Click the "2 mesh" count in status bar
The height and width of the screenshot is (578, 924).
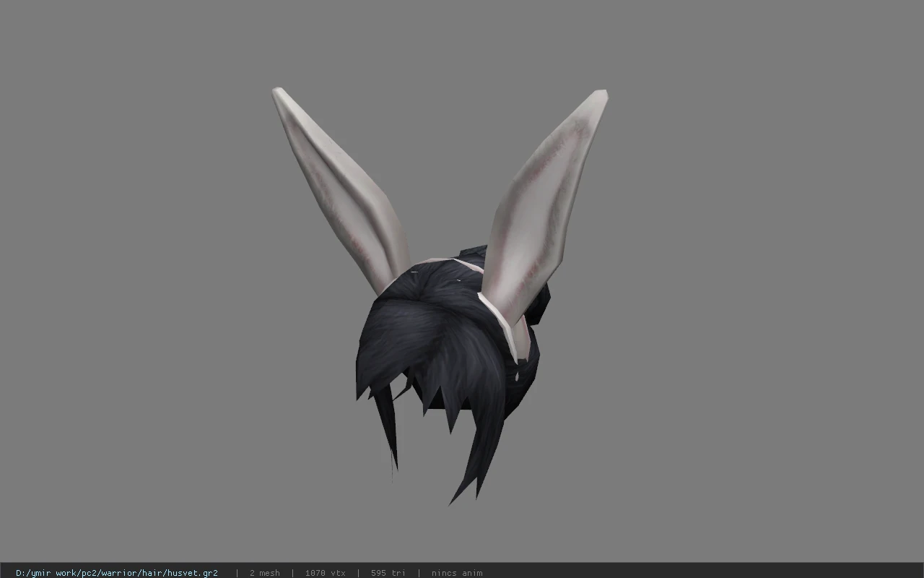[264, 573]
